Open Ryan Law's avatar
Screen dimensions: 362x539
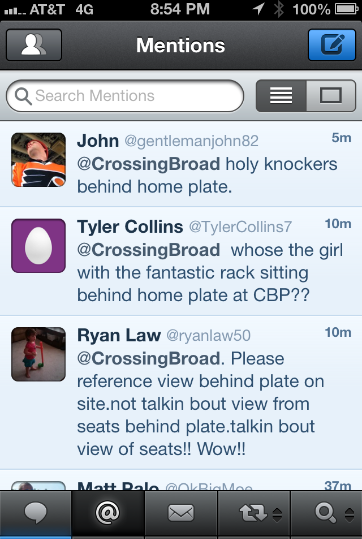click(x=39, y=354)
